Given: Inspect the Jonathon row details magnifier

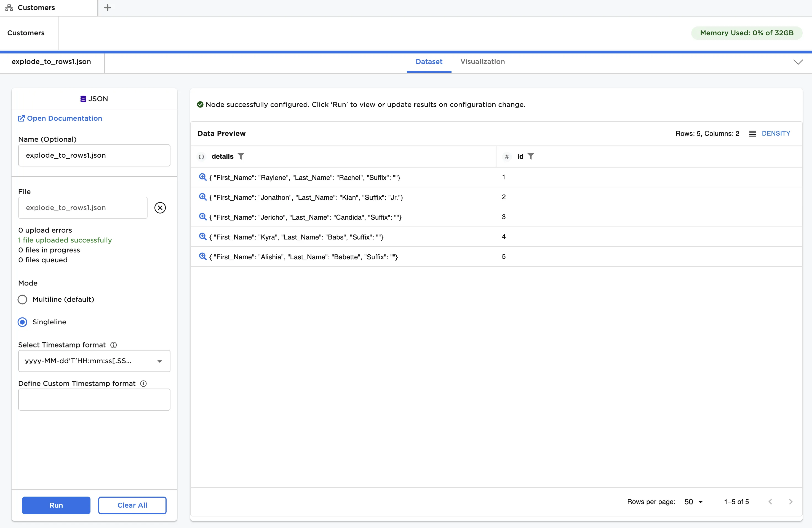Looking at the screenshot, I should click(x=203, y=197).
